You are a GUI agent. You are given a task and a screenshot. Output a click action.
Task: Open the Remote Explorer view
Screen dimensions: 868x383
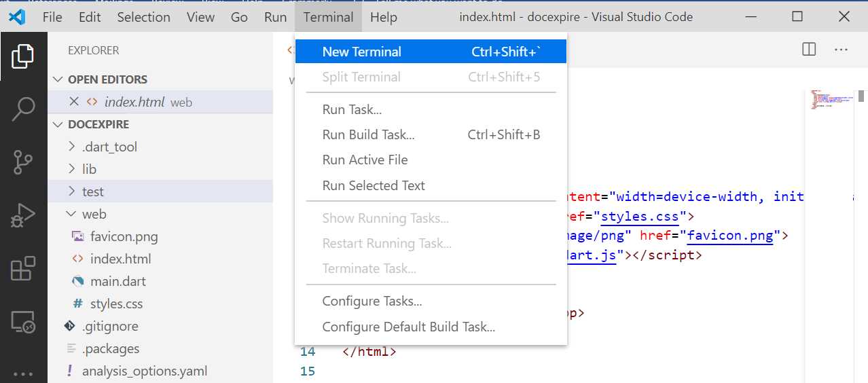click(x=23, y=322)
